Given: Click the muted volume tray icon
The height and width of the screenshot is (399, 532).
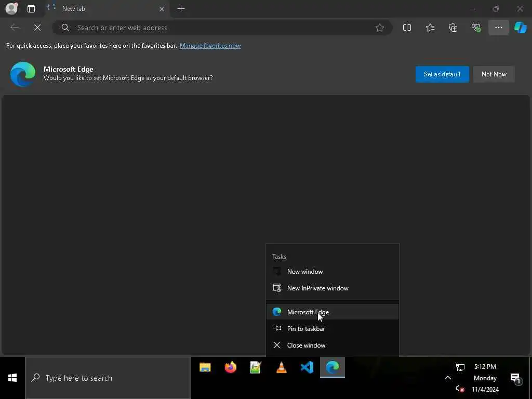Looking at the screenshot, I should pos(460,389).
